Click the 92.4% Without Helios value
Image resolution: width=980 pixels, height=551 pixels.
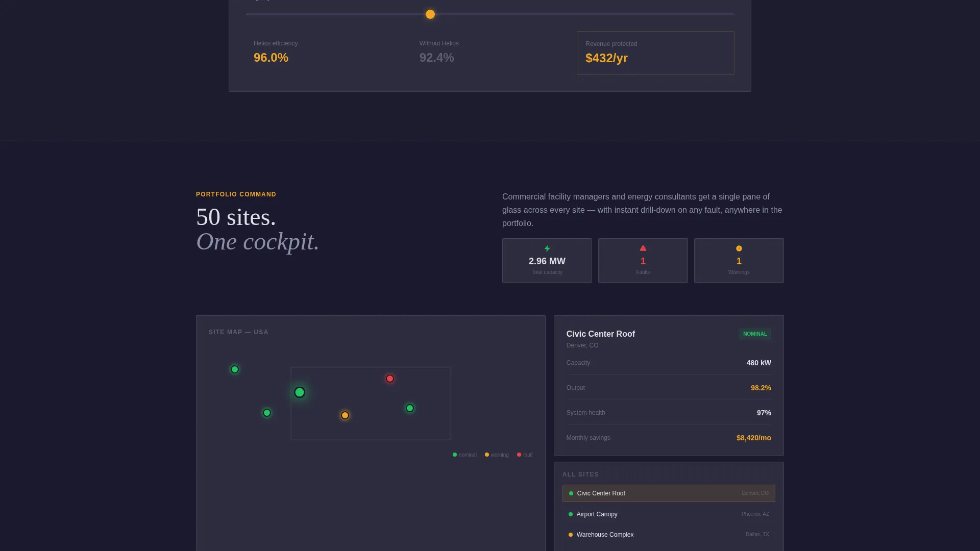(437, 58)
